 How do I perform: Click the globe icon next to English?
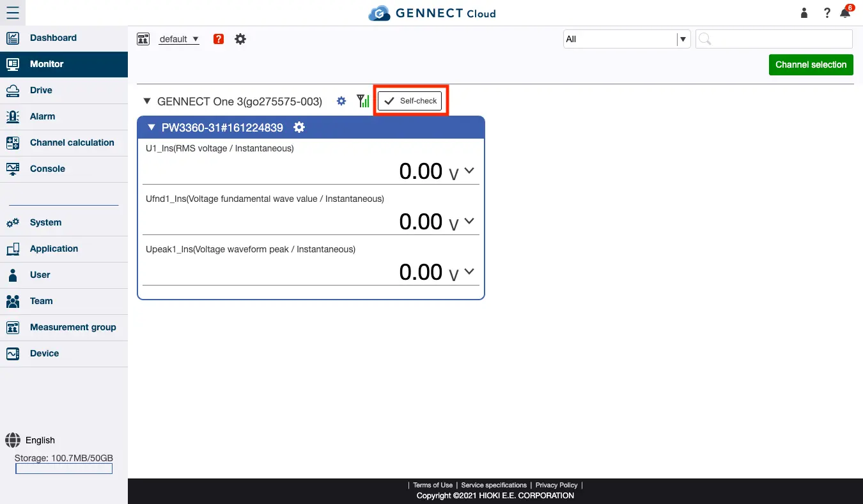(13, 440)
